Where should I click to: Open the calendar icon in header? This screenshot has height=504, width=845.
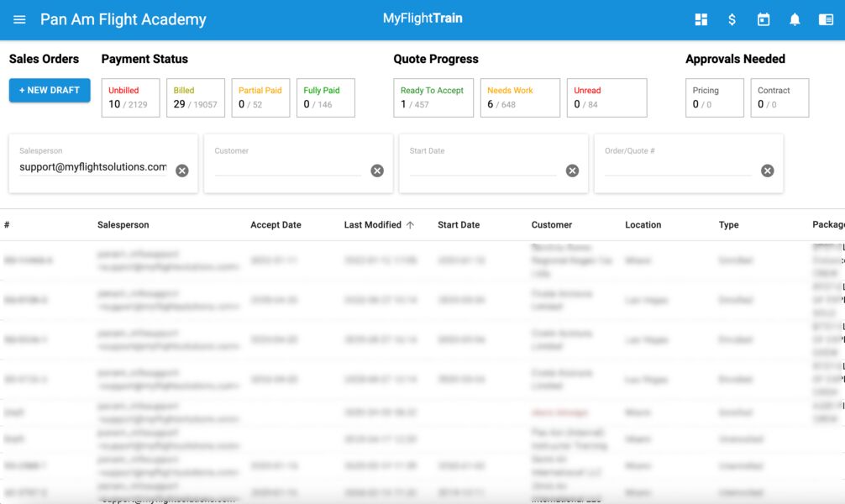[763, 19]
